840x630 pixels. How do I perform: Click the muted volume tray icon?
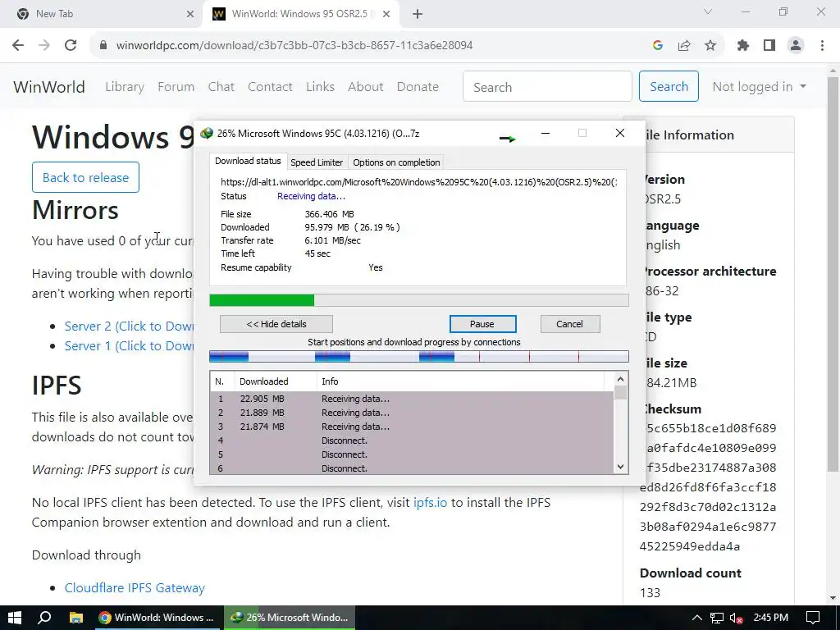coord(736,619)
